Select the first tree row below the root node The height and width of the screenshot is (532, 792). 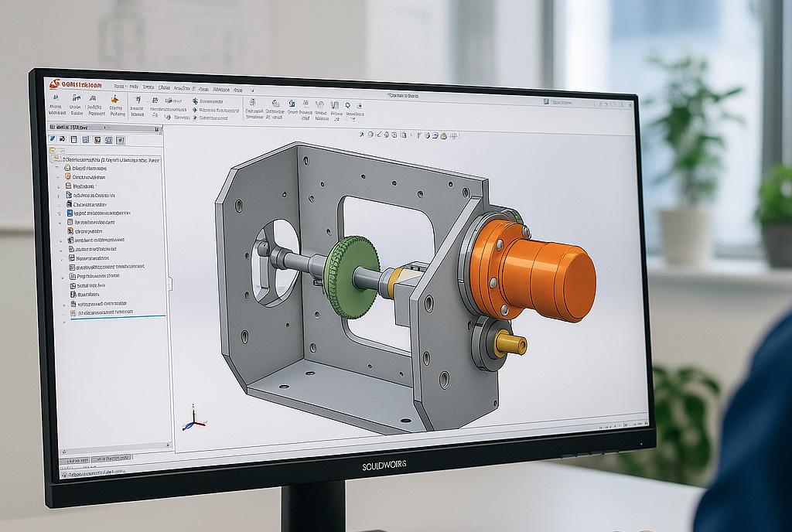tap(85, 168)
